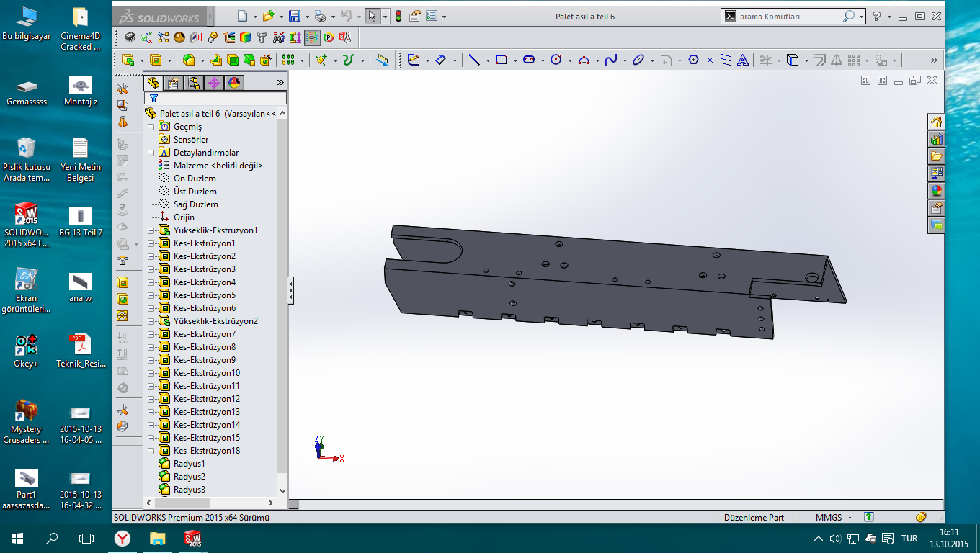Toggle the active Select cursor tool
Screen dimensions: 980x553
point(372,16)
